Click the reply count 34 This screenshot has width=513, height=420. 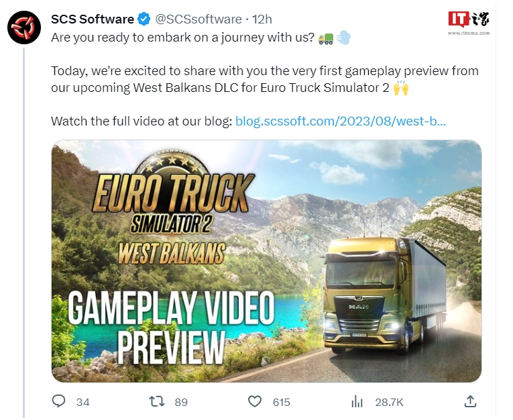pos(83,402)
